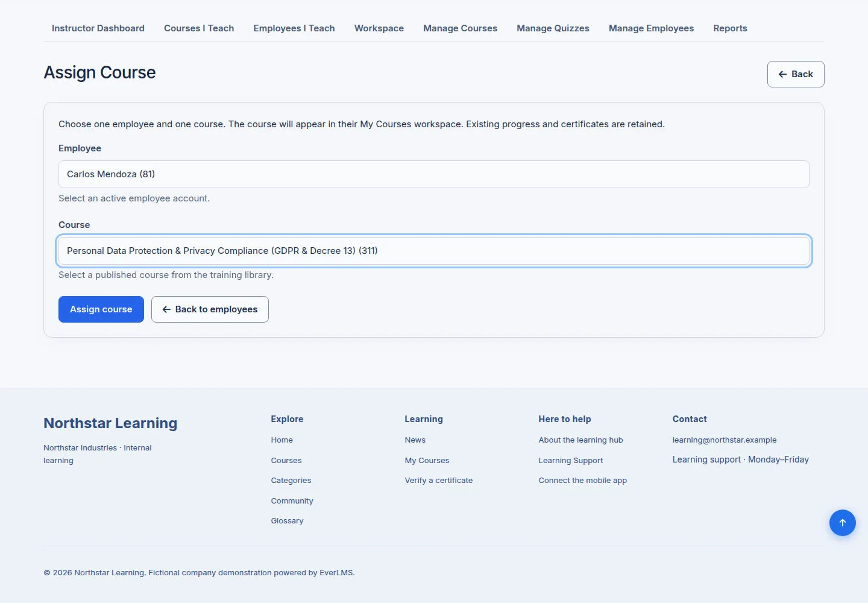
Task: Open Categories in the footer
Action: (x=291, y=481)
